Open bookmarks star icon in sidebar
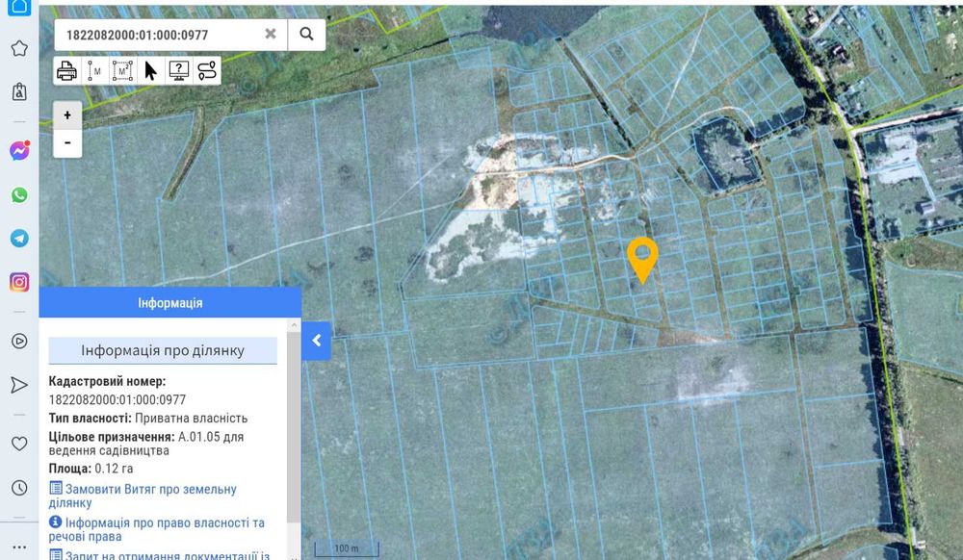Screen dimensions: 963x560 click(19, 48)
